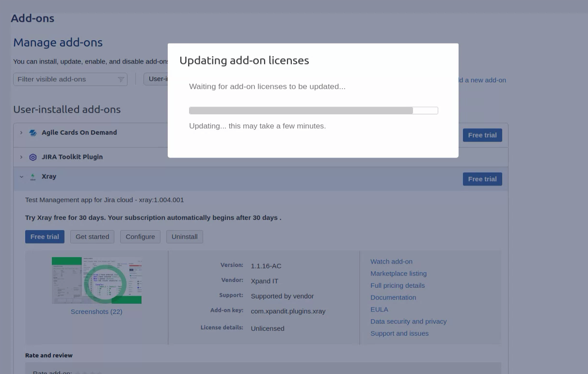The width and height of the screenshot is (588, 374).
Task: Click the version value 1.1.16-AC
Action: [x=266, y=266]
